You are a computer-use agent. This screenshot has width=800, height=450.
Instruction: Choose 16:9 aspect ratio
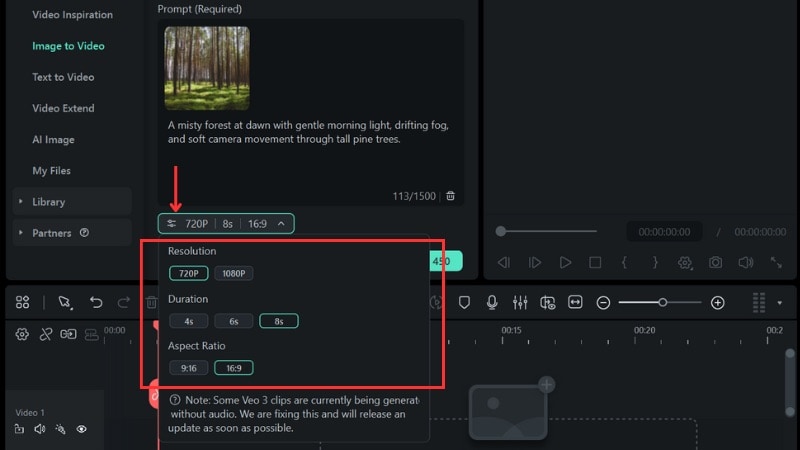point(234,368)
